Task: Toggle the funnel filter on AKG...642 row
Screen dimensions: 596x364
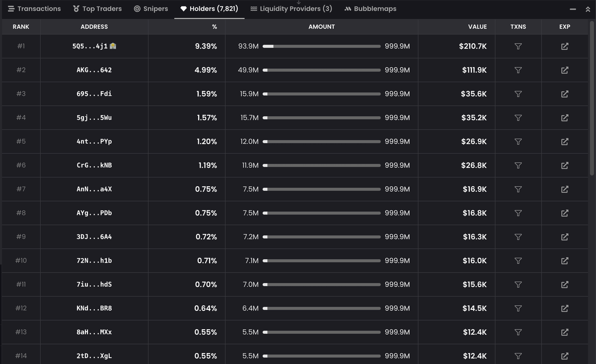Action: pyautogui.click(x=518, y=70)
